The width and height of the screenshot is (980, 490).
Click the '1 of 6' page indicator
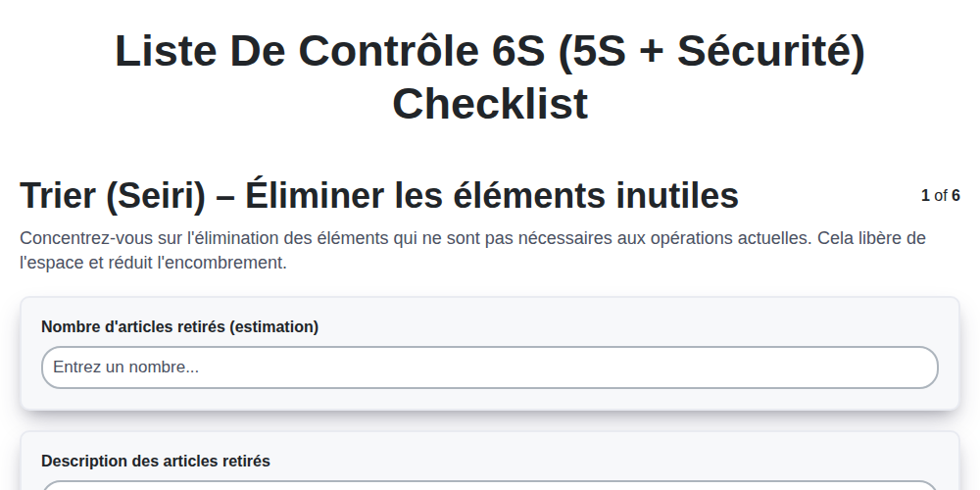coord(941,196)
